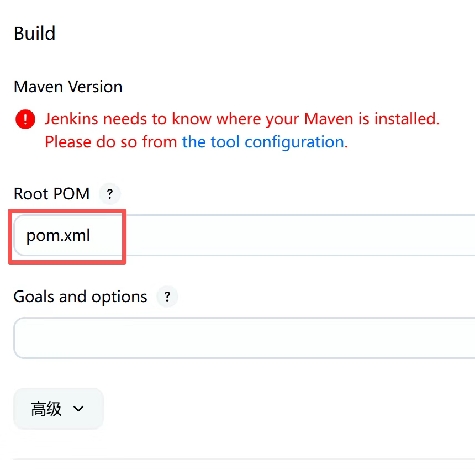
Task: Click the Maven Version label
Action: (x=68, y=87)
